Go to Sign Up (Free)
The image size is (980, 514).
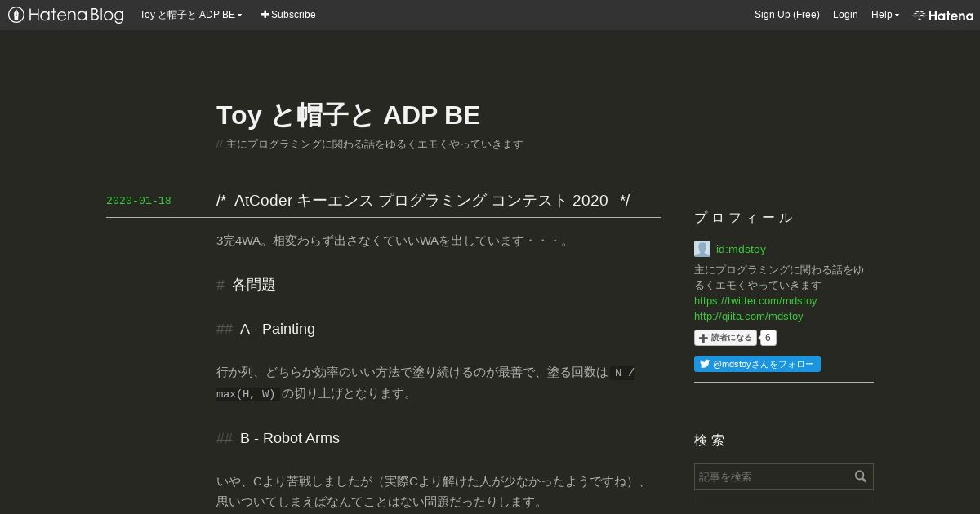(x=786, y=15)
